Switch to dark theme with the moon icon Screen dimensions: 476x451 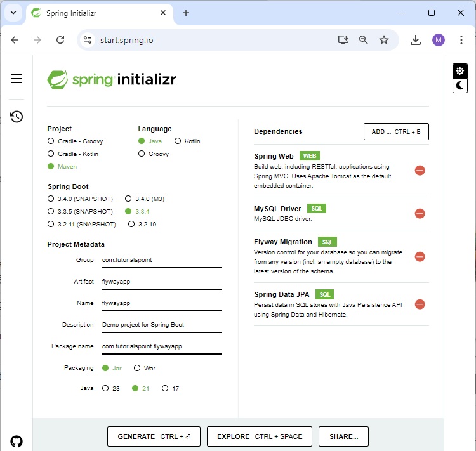click(459, 86)
